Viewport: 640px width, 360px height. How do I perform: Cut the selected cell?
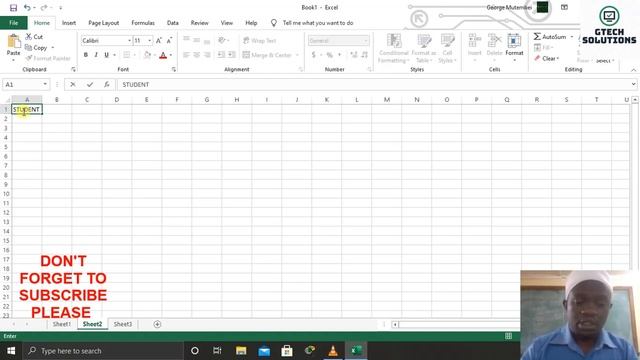(34, 37)
